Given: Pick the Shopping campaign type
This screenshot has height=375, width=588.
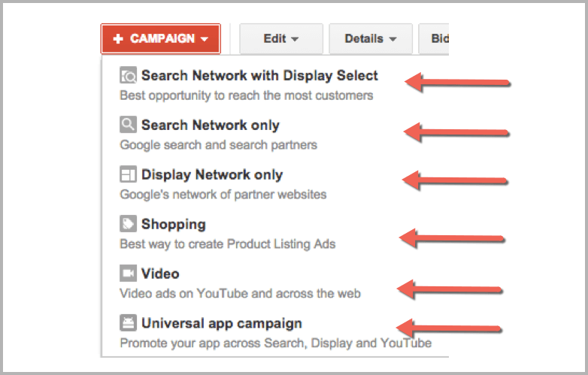Looking at the screenshot, I should (173, 225).
